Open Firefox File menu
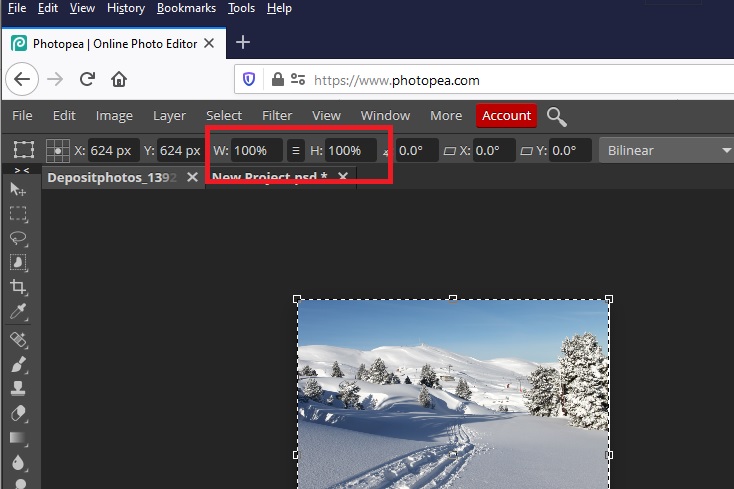The height and width of the screenshot is (489, 734). tap(17, 8)
